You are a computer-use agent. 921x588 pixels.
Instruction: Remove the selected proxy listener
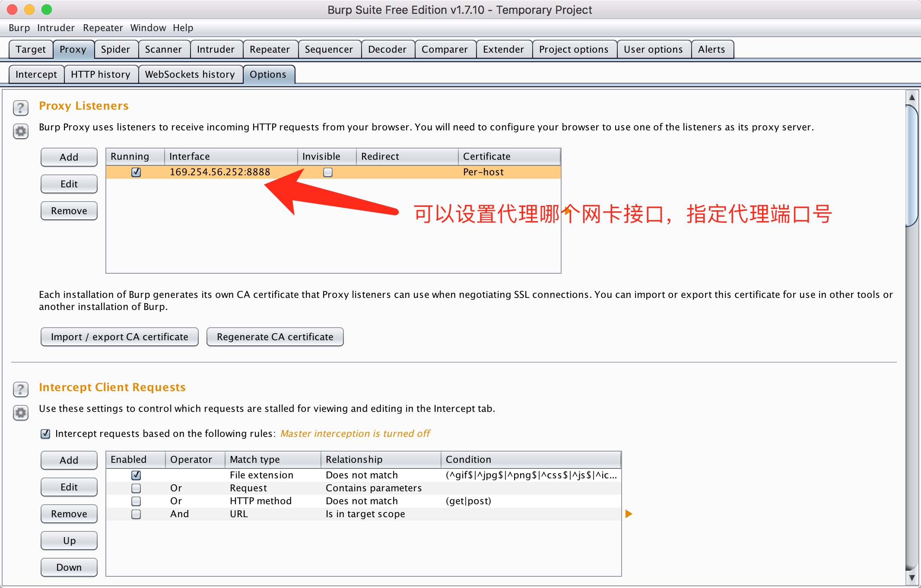click(x=69, y=211)
